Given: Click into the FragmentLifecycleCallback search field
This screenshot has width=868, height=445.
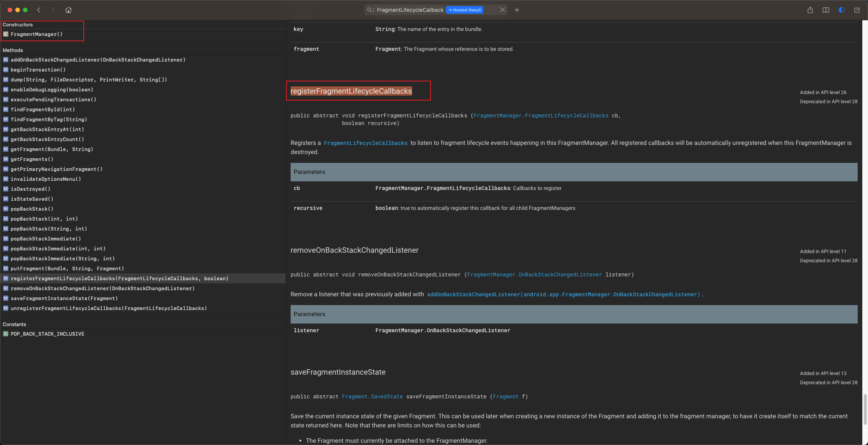Looking at the screenshot, I should click(410, 10).
